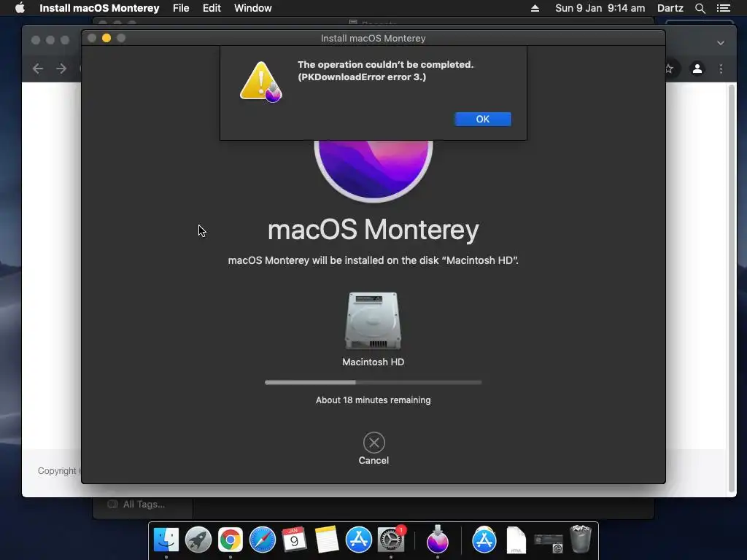Go forward in the Chrome window

[x=61, y=69]
